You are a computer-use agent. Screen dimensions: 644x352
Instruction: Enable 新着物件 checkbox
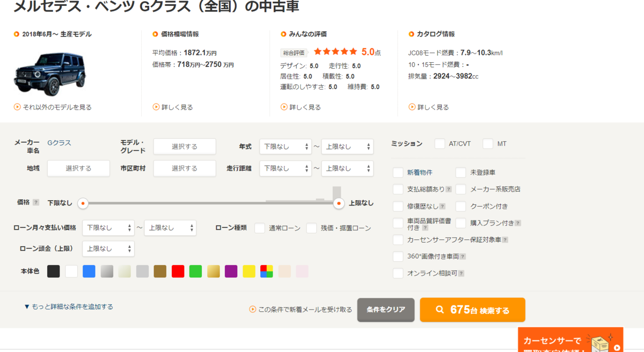(398, 173)
